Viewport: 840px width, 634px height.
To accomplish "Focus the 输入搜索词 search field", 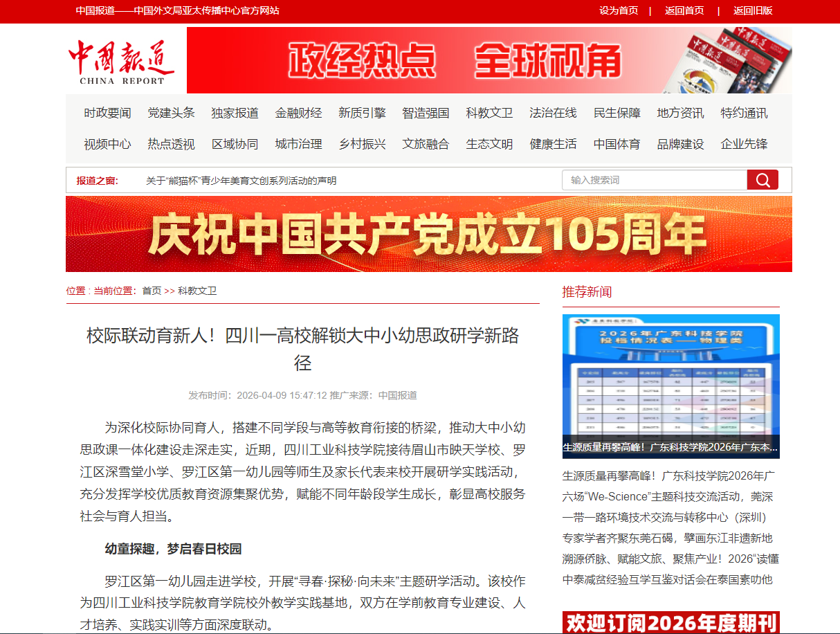I will (x=655, y=180).
